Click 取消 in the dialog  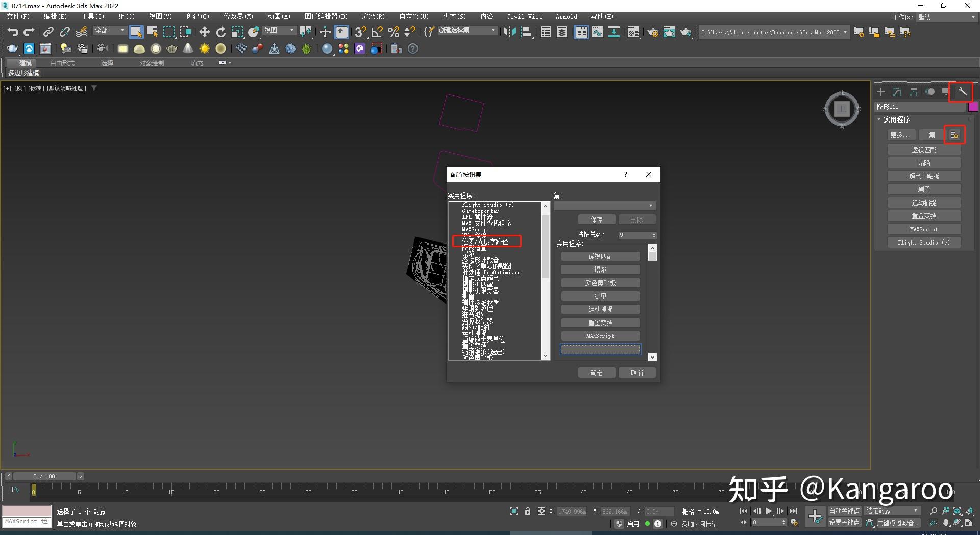636,373
